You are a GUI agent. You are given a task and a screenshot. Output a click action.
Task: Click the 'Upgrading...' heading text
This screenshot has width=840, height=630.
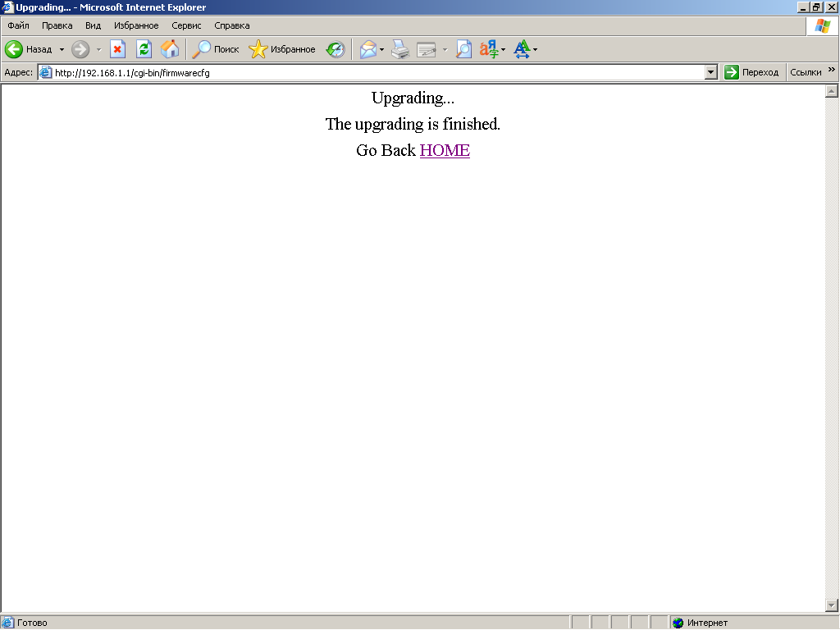click(413, 98)
